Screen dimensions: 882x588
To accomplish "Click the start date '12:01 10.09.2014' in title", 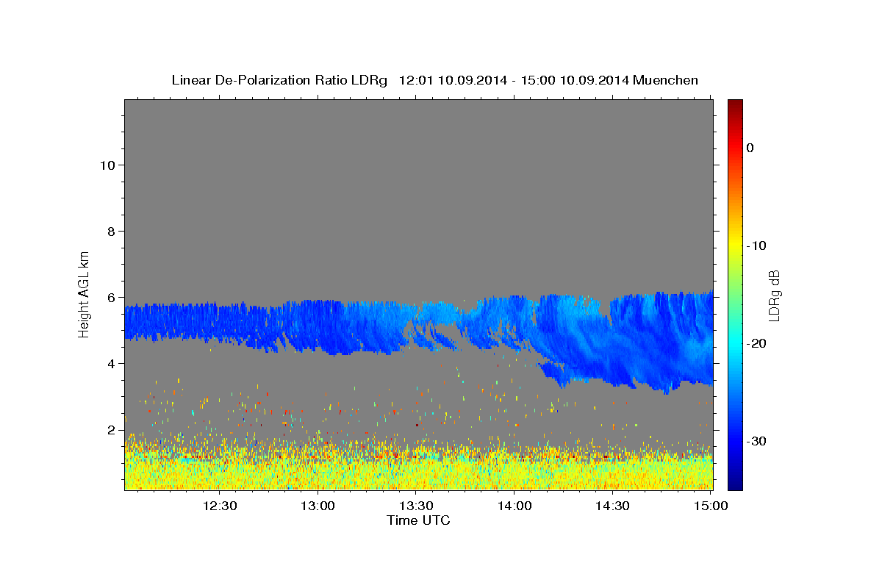I will [452, 80].
